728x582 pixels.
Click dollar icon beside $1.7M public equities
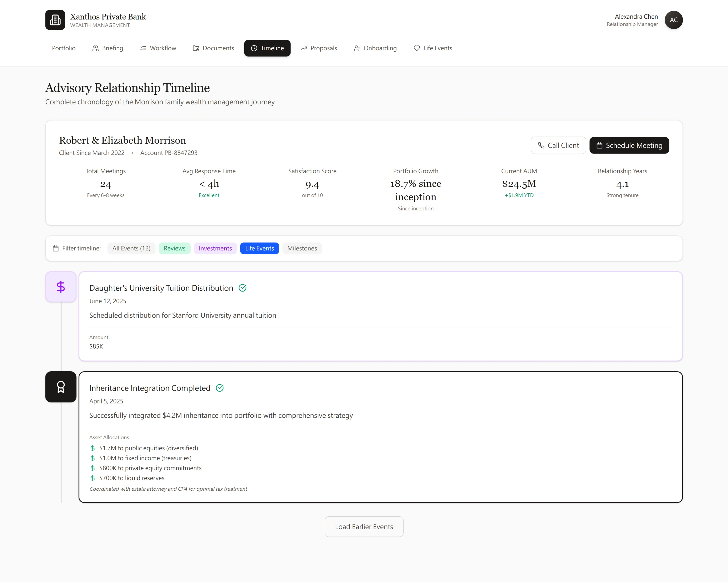(93, 448)
